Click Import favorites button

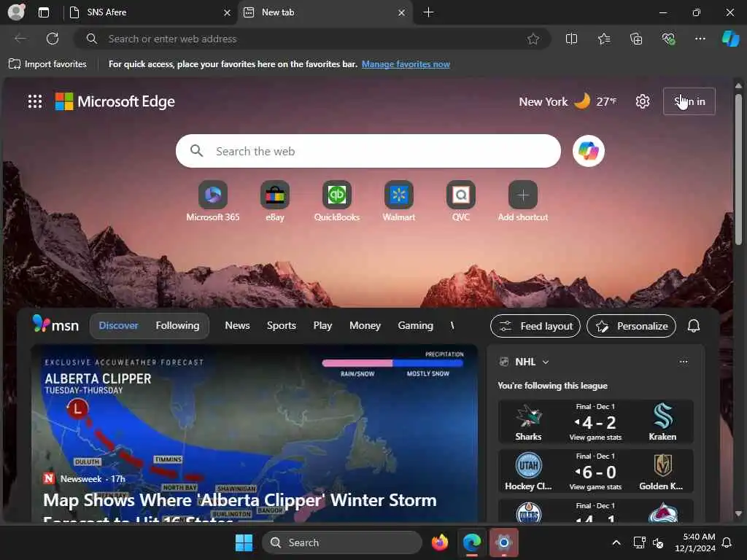47,64
